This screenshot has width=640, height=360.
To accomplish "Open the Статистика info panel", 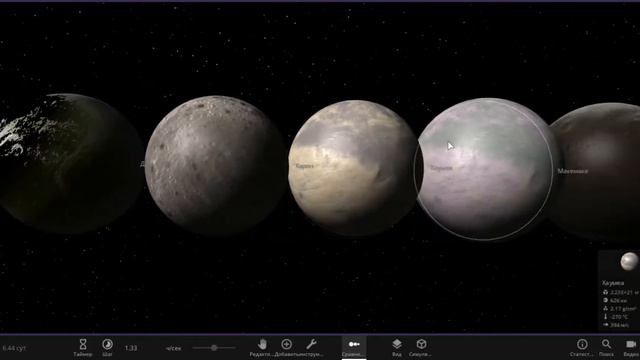I will tap(582, 348).
